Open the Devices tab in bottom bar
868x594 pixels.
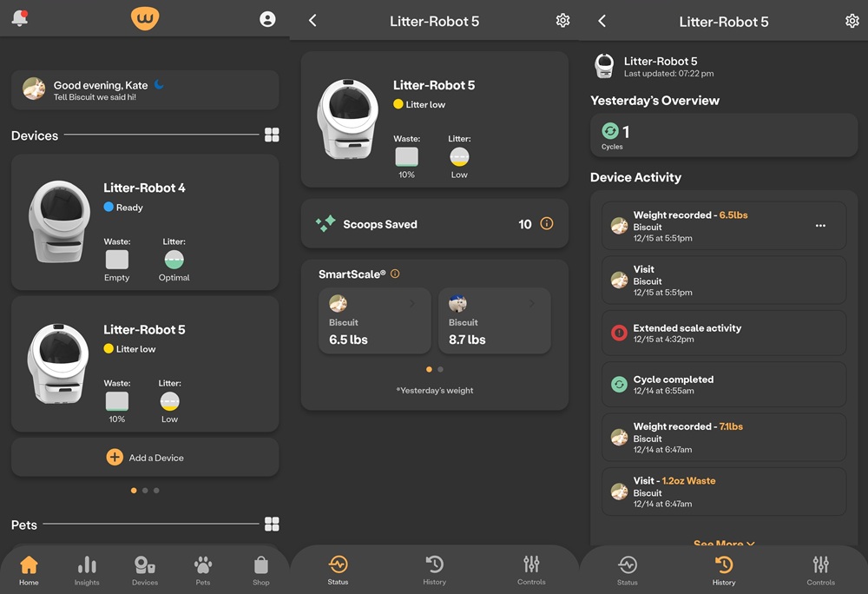click(145, 571)
